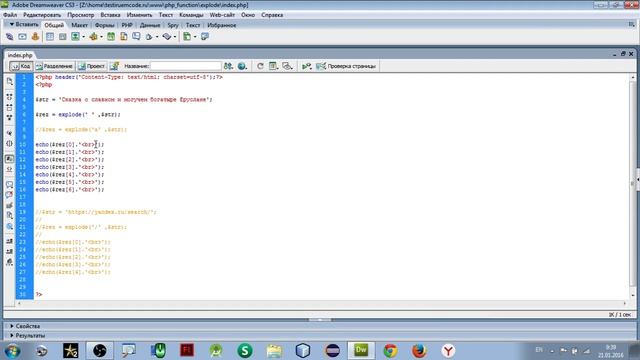
Task: Switch to the Макет insert tab
Action: tap(79, 25)
